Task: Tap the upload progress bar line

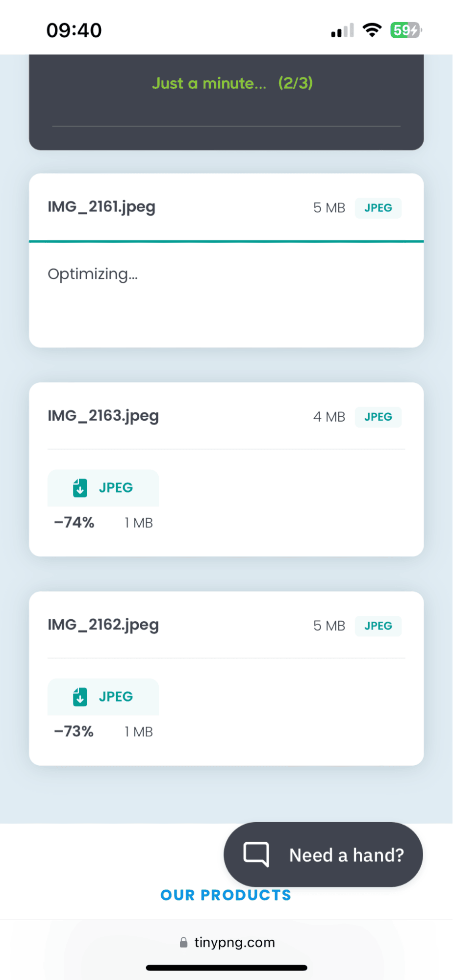Action: coord(226,126)
